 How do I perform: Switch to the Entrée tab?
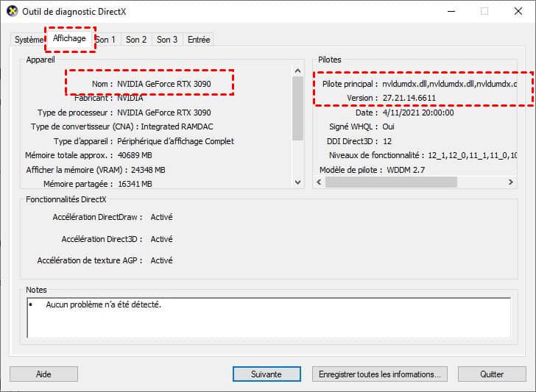click(x=199, y=40)
